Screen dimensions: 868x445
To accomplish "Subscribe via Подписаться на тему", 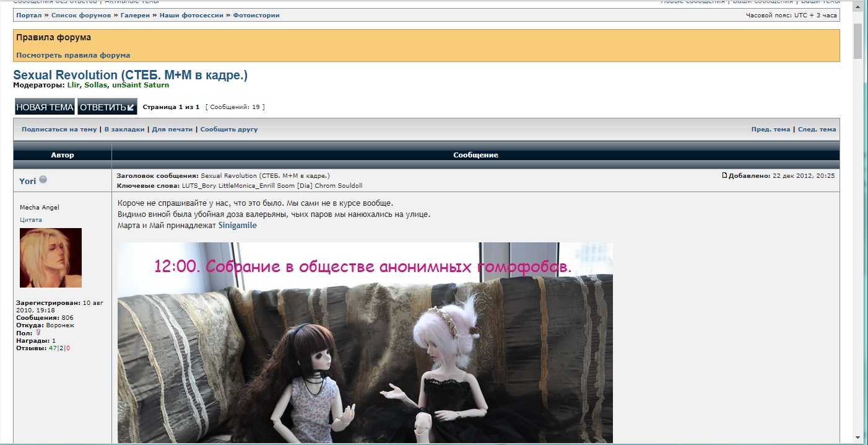I will click(x=59, y=130).
